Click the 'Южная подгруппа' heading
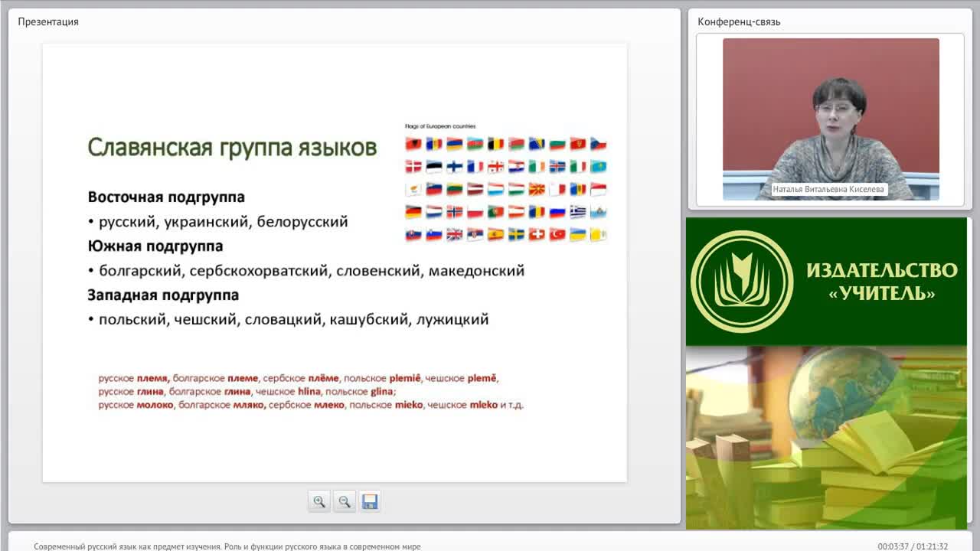The height and width of the screenshot is (551, 980). (155, 246)
